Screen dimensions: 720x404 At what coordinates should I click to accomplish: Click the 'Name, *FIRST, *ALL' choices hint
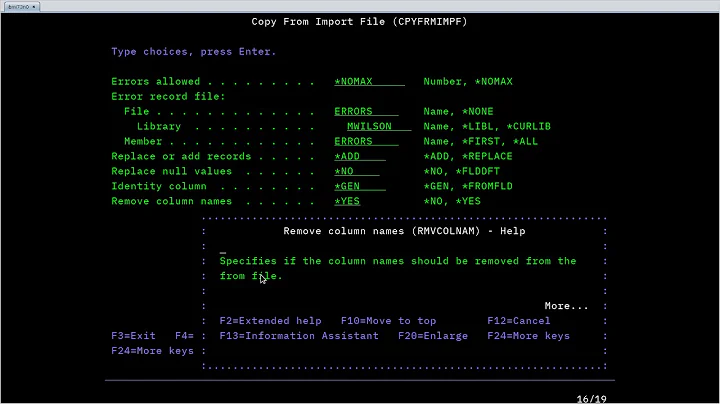click(x=480, y=141)
